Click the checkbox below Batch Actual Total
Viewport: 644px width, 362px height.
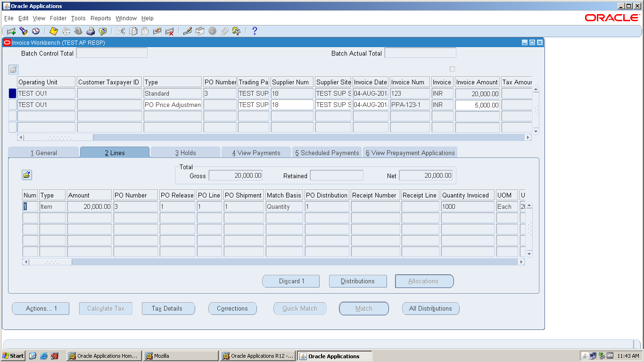[x=452, y=69]
